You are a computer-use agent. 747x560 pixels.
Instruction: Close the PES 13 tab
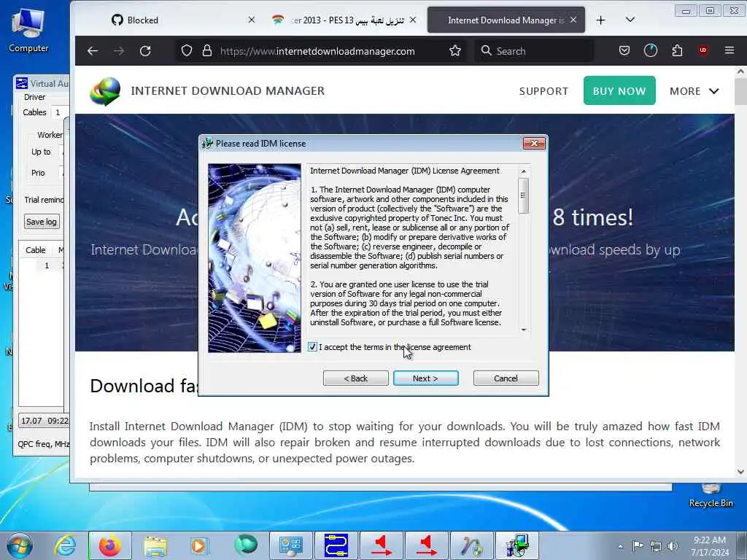click(413, 20)
